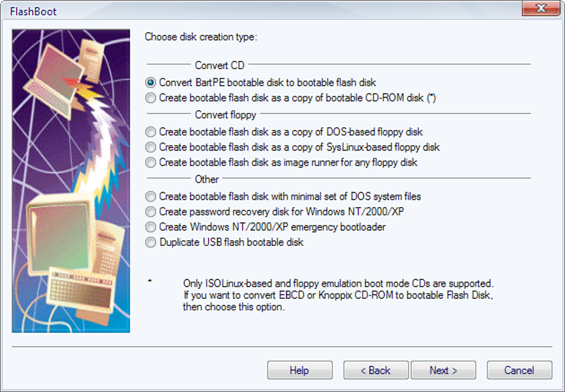Select password recovery disk for Windows NT/2000/XP

tap(274, 212)
